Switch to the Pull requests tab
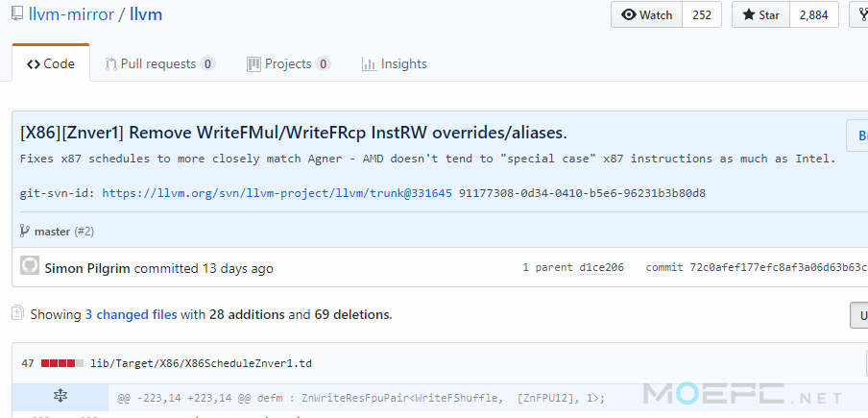 click(159, 63)
